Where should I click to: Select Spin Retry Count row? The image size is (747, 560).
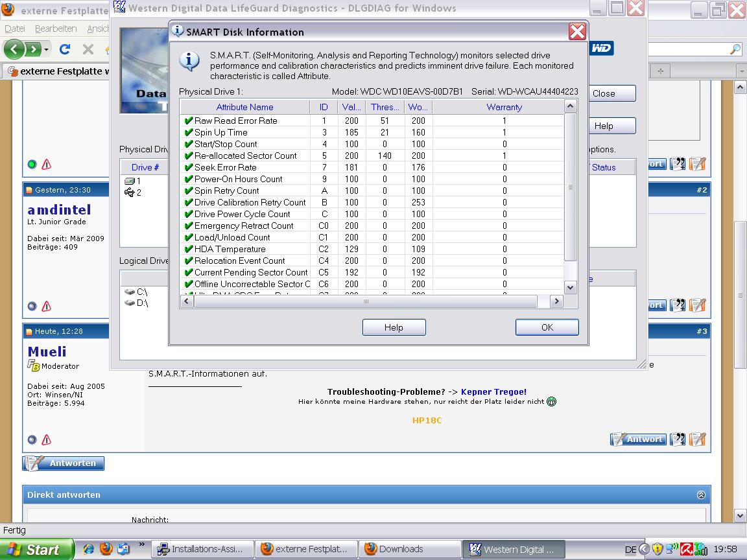click(372, 191)
